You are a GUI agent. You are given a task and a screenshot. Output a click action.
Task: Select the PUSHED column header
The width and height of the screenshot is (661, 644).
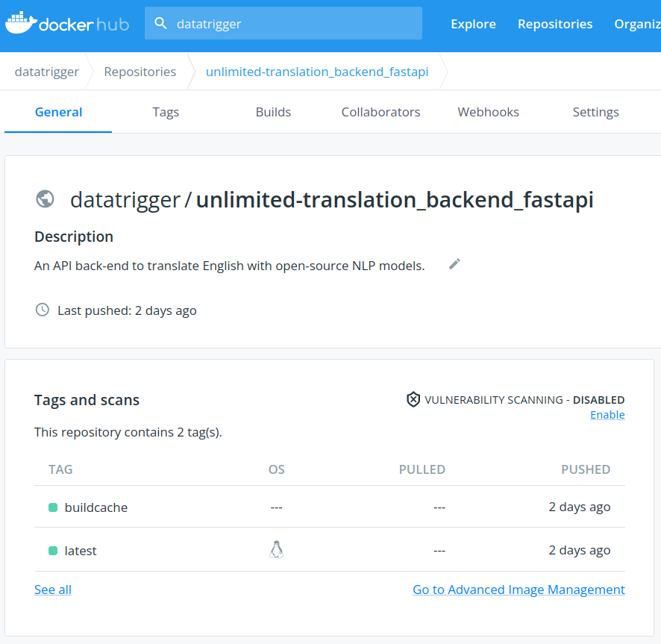point(586,469)
